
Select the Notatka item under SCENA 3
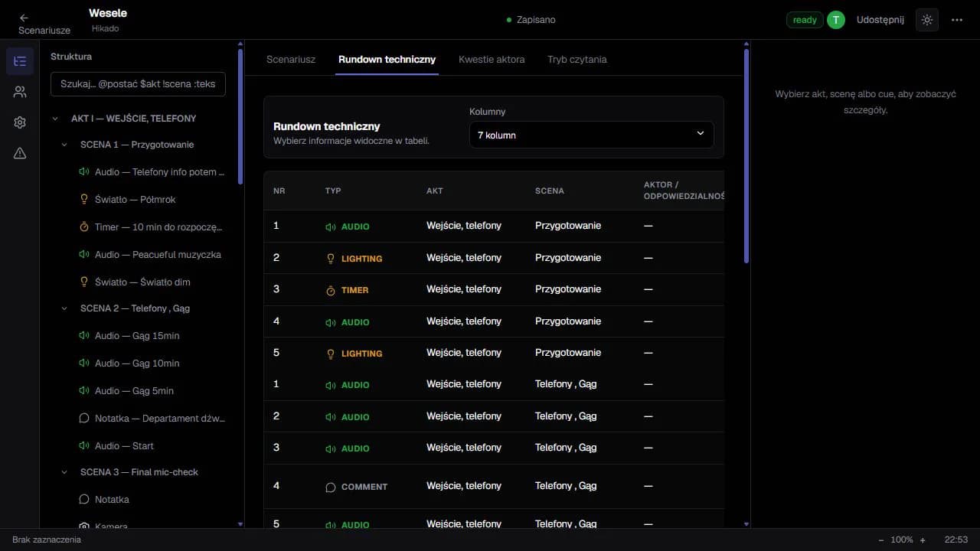[112, 500]
